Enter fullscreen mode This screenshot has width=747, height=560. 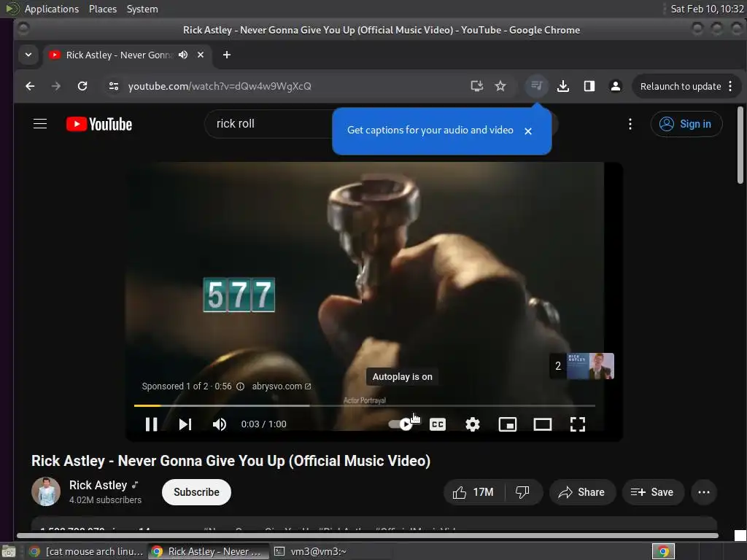[578, 424]
